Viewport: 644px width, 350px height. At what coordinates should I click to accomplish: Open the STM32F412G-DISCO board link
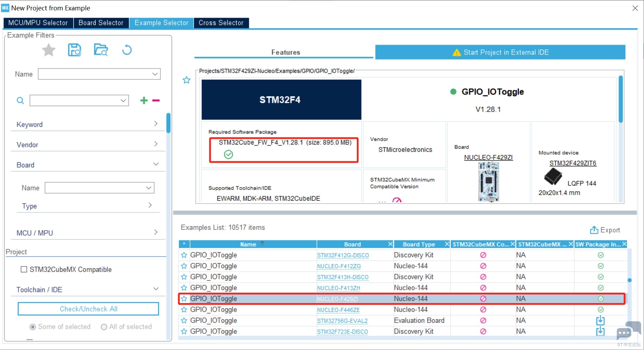tap(343, 255)
